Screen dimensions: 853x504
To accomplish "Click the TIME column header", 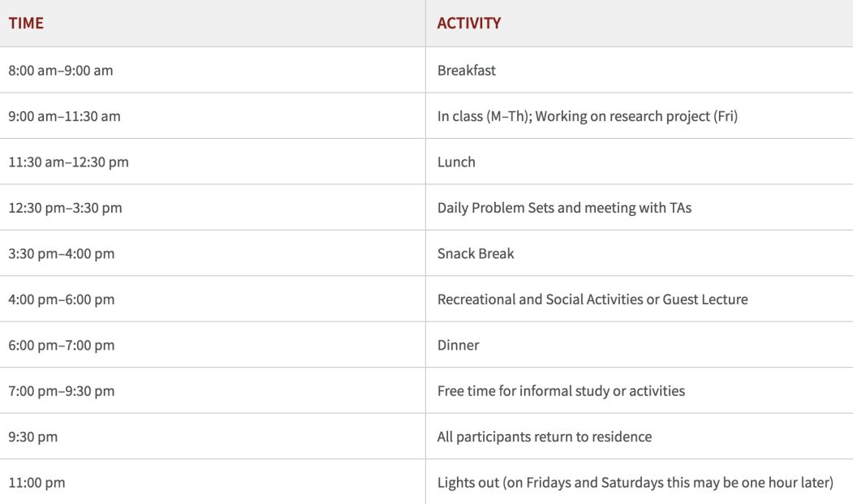I will point(26,24).
